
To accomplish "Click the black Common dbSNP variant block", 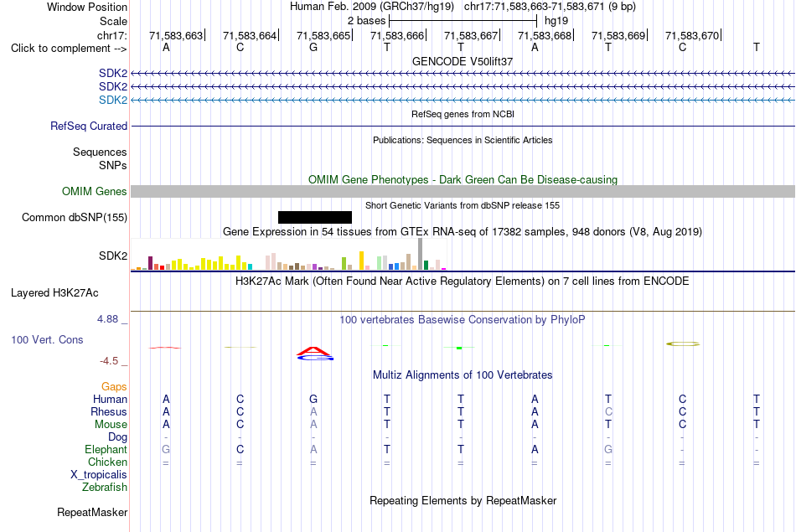I will [315, 217].
